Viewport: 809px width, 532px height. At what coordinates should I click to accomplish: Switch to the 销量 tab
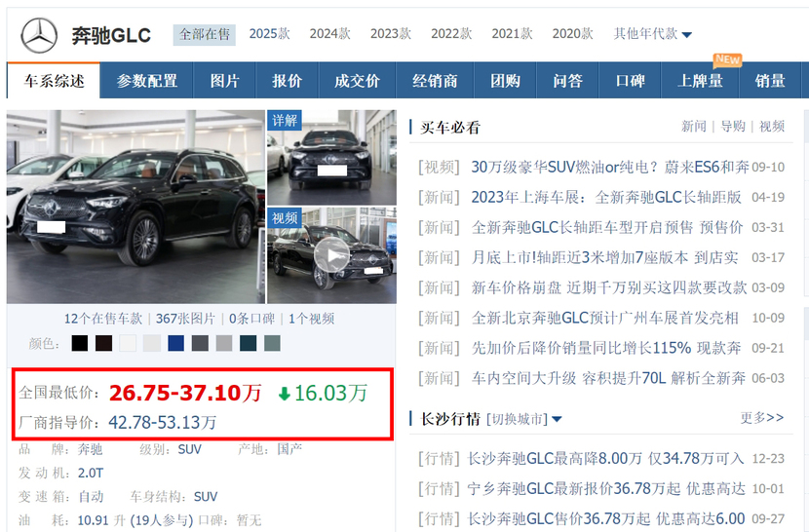[x=770, y=81]
